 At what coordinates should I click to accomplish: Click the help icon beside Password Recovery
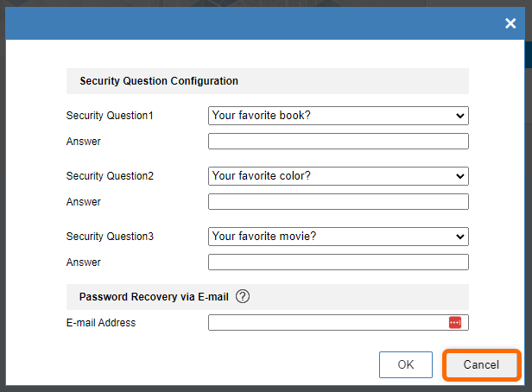(x=243, y=296)
